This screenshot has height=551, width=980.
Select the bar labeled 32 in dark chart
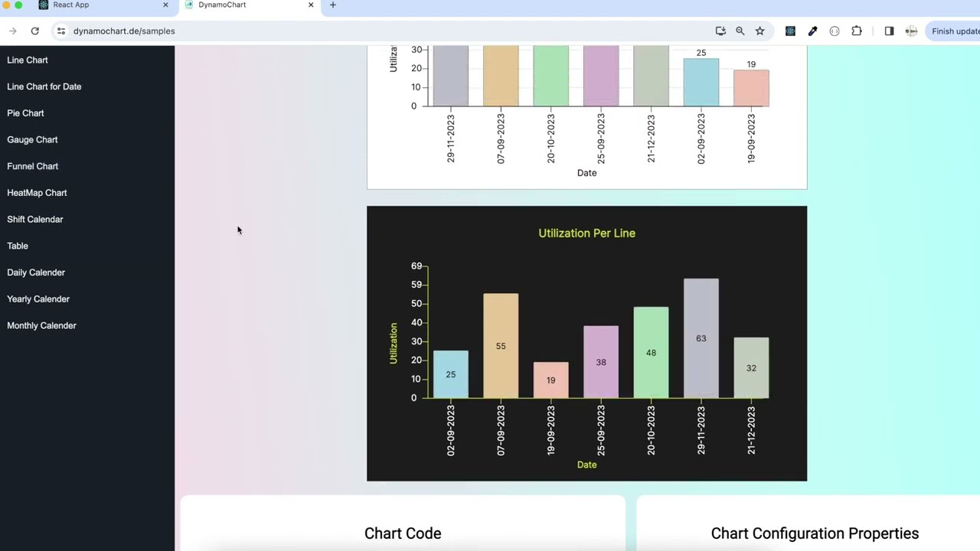751,367
